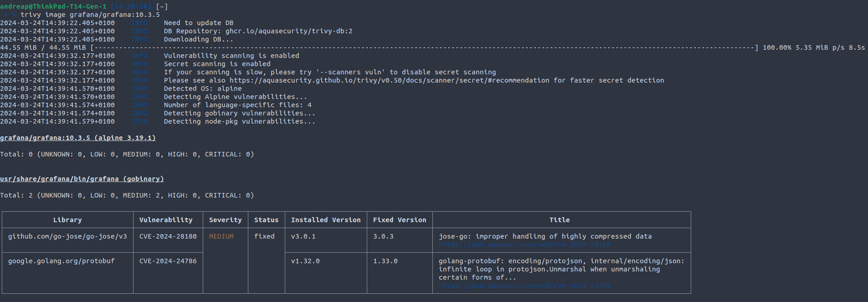Select the Severity column header
This screenshot has width=868, height=302.
pos(225,220)
